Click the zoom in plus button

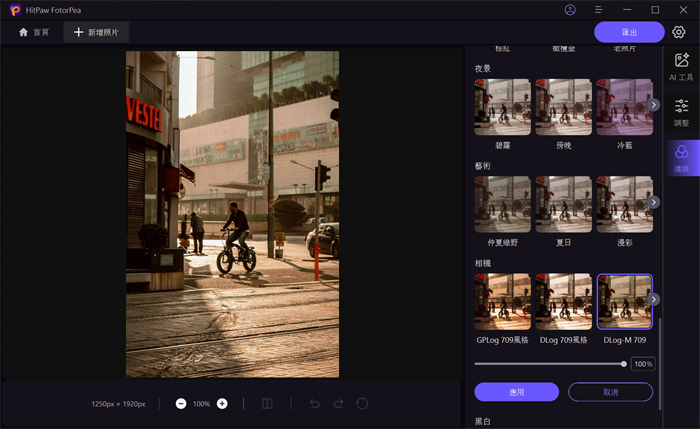coord(222,404)
